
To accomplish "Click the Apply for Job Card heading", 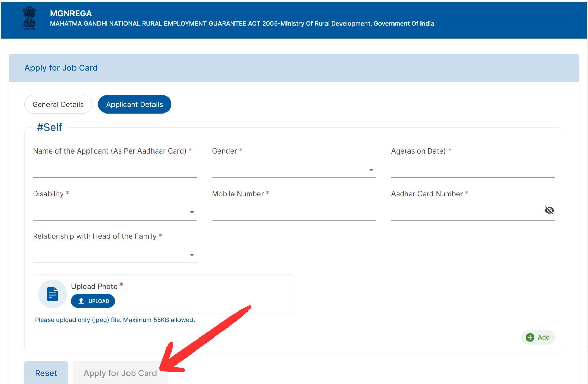I will tap(61, 68).
